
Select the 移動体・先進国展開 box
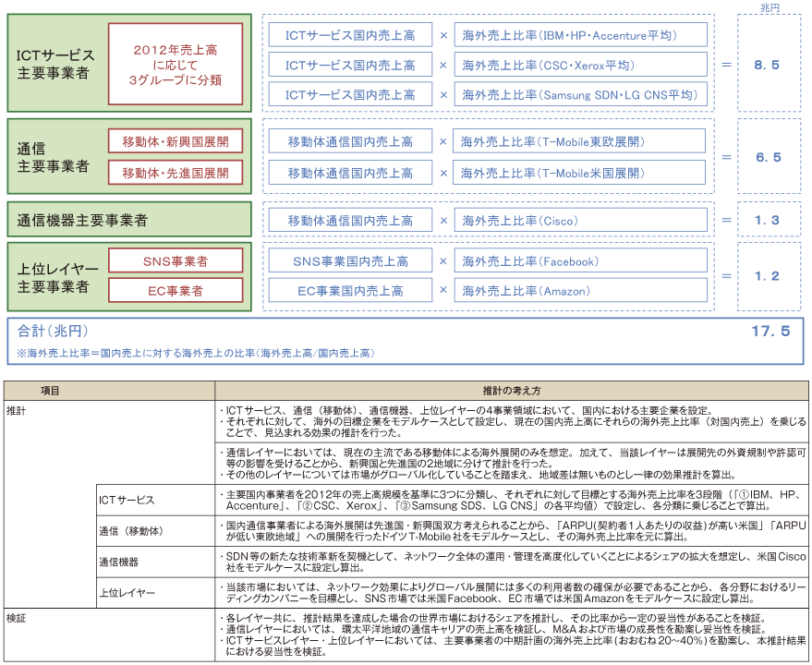pos(176,173)
